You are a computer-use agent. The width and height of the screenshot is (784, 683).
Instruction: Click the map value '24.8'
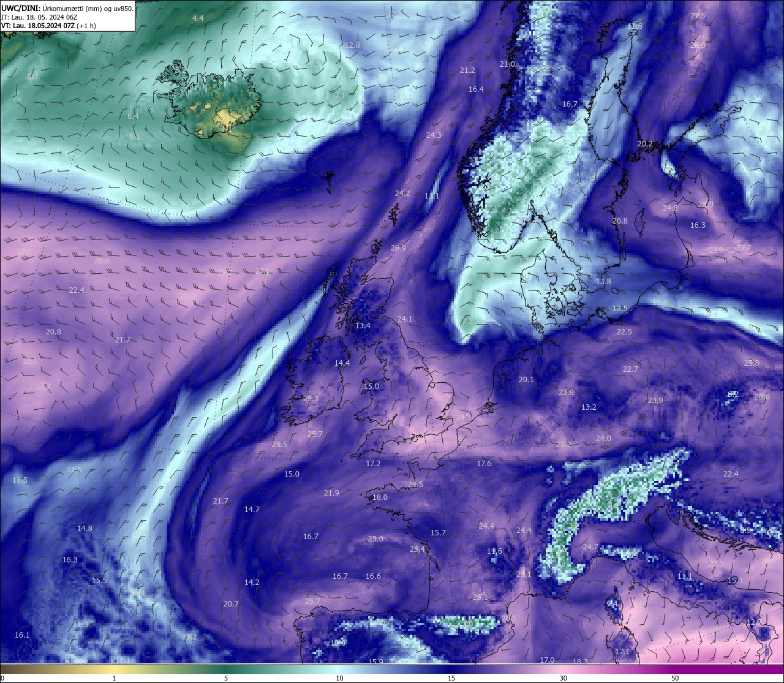tap(670, 208)
